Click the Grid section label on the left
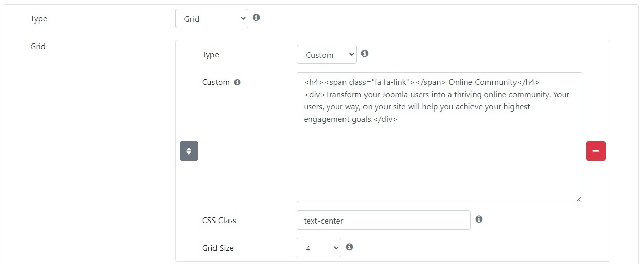 click(38, 47)
